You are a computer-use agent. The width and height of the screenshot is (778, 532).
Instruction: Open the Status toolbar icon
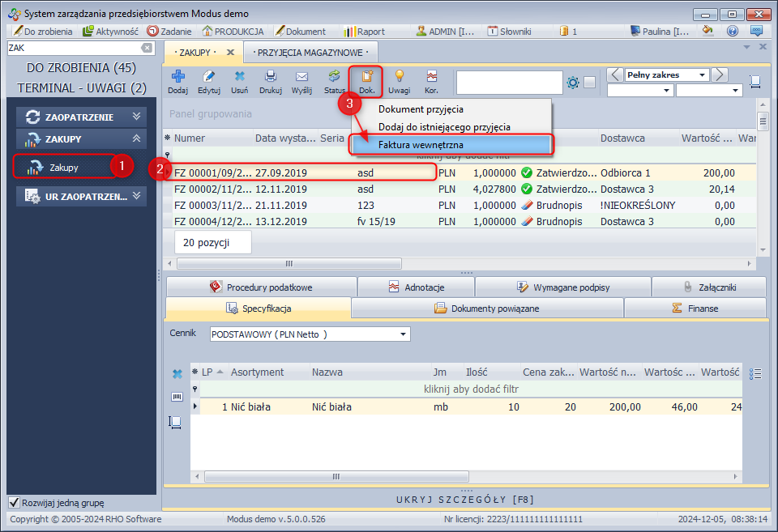tap(335, 81)
